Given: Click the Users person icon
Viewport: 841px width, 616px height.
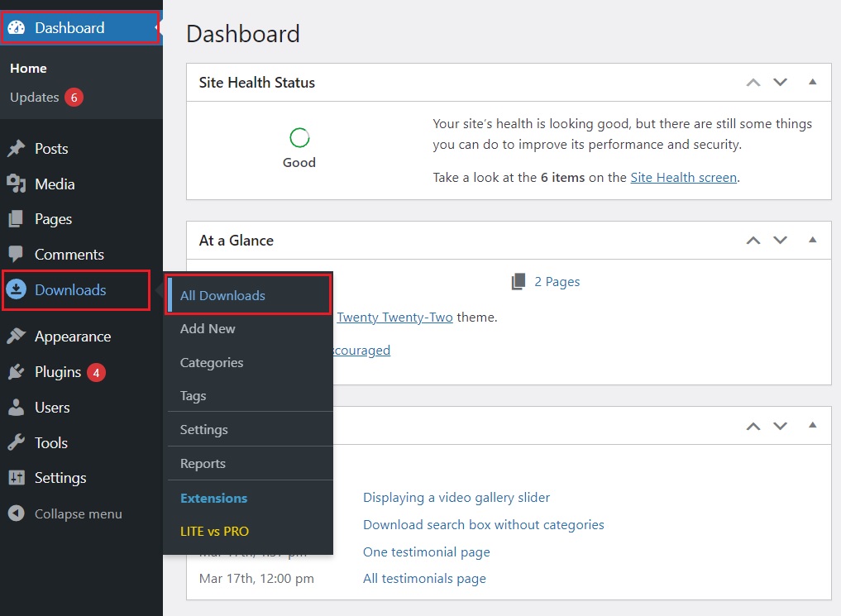Looking at the screenshot, I should [x=17, y=407].
